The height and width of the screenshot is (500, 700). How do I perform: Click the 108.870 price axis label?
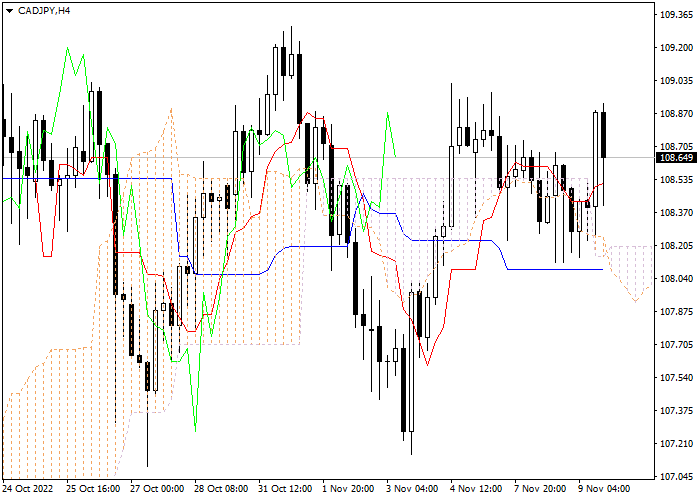click(676, 114)
